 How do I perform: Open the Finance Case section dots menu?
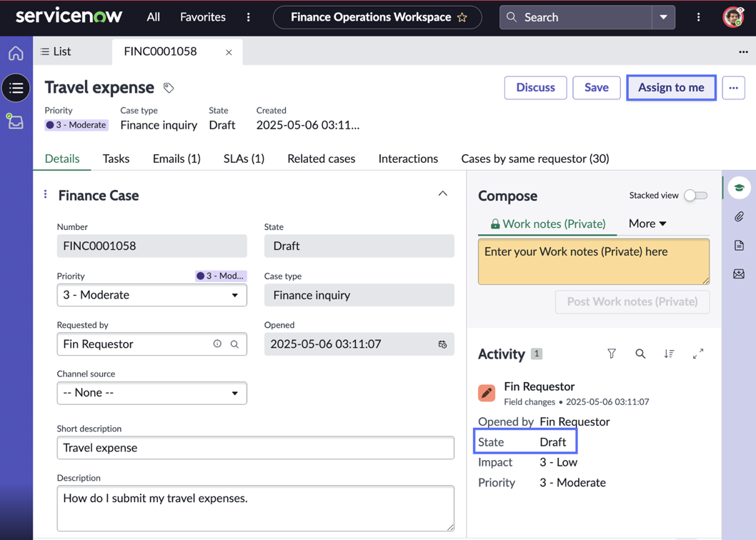(x=45, y=194)
